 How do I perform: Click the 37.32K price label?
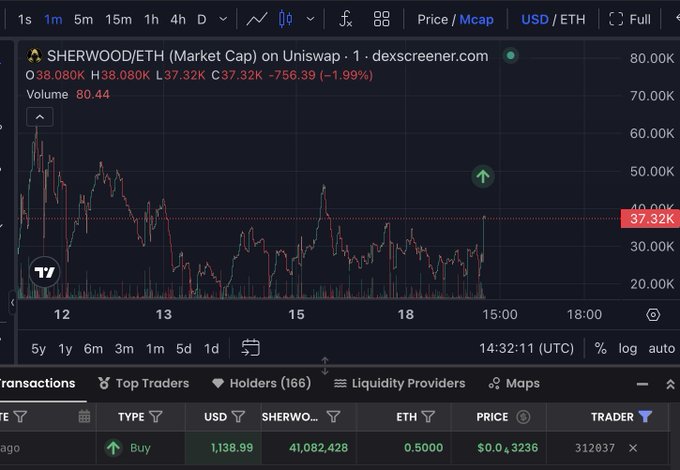pyautogui.click(x=650, y=219)
